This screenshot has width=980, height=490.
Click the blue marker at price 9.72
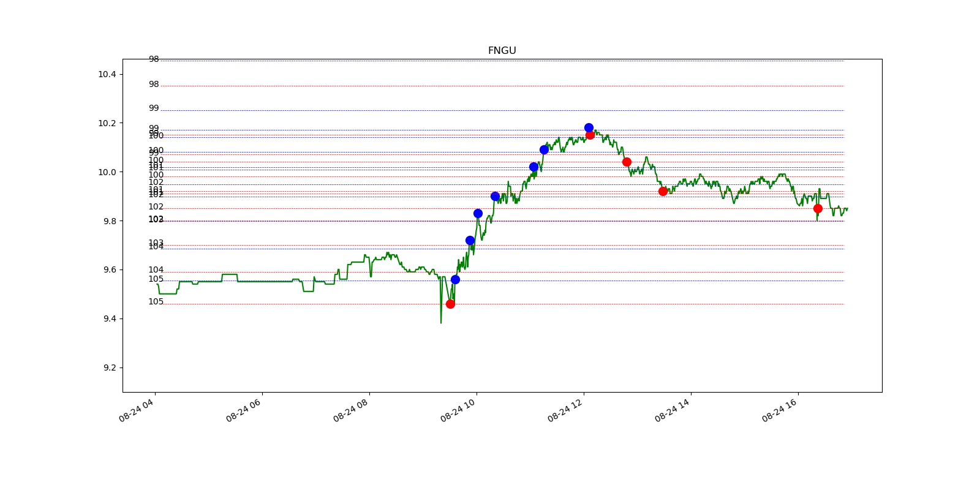(470, 240)
